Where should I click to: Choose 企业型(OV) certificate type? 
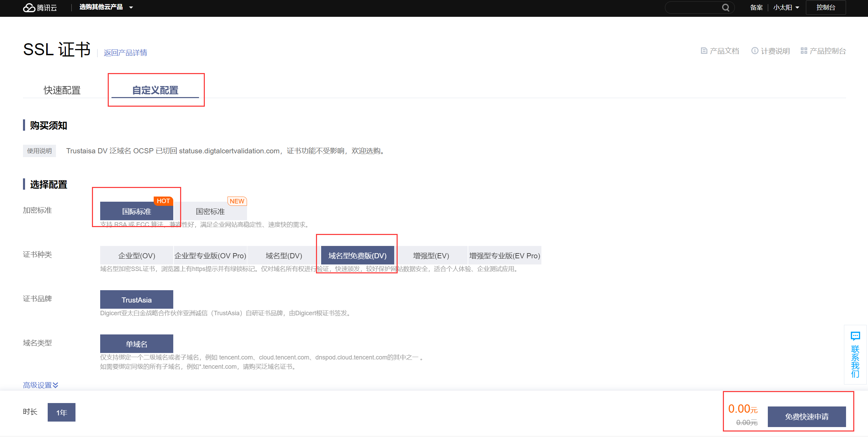tap(137, 256)
